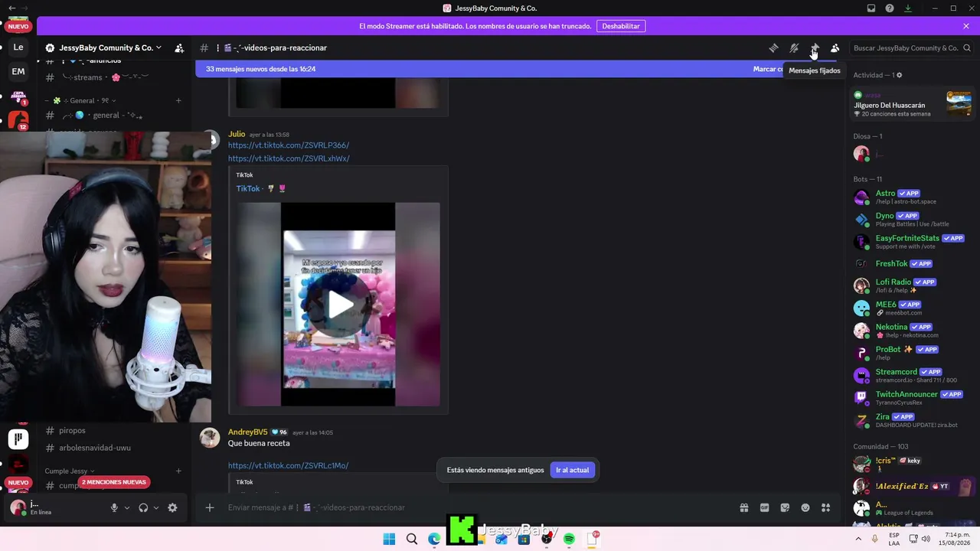View the ProBot member profile

[x=913, y=353]
